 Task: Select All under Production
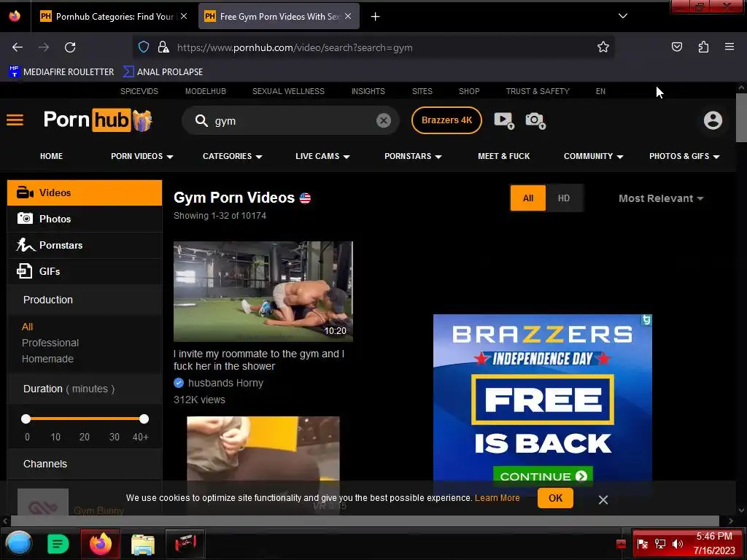27,327
